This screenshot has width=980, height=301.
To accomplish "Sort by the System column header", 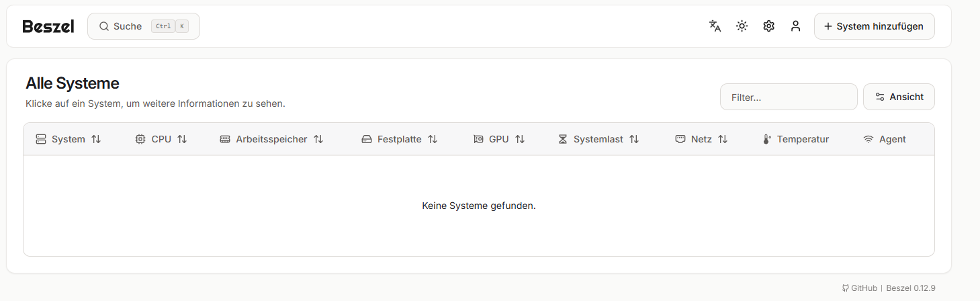I will tap(69, 139).
